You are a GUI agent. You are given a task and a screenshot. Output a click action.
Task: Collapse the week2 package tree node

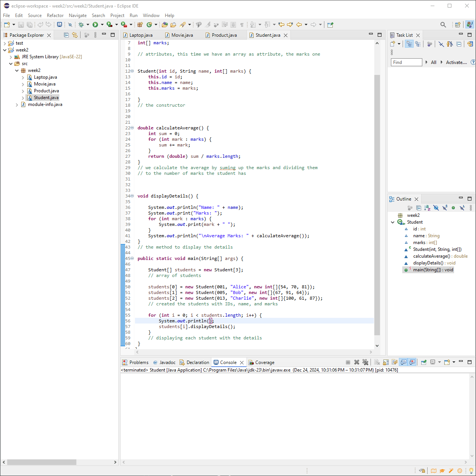pyautogui.click(x=17, y=70)
